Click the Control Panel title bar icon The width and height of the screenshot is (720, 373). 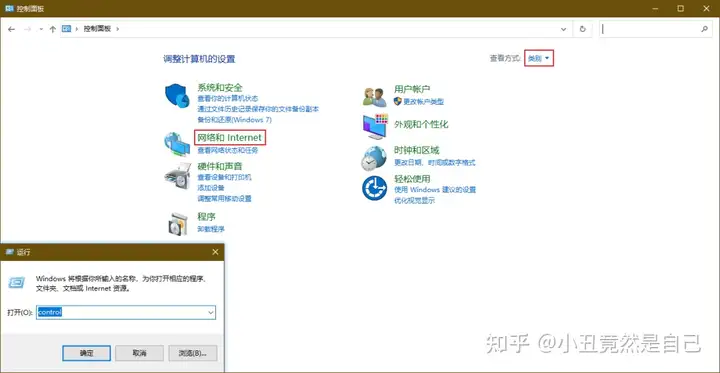(x=9, y=8)
